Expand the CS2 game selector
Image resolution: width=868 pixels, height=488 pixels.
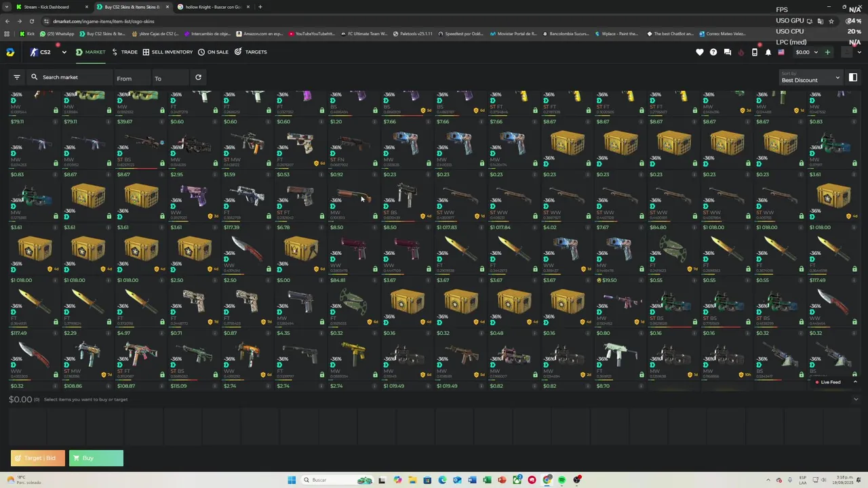click(64, 52)
